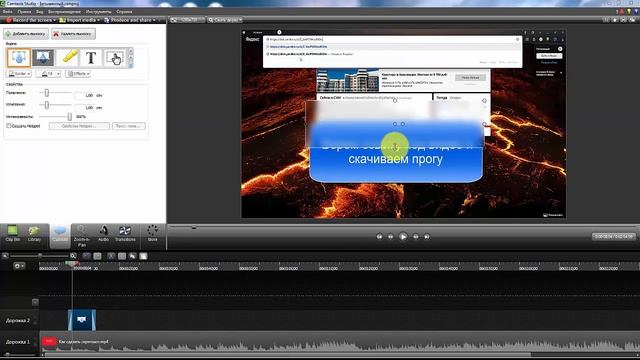Open the timeline settings gear dropdown
The image size is (640, 360).
point(19,266)
